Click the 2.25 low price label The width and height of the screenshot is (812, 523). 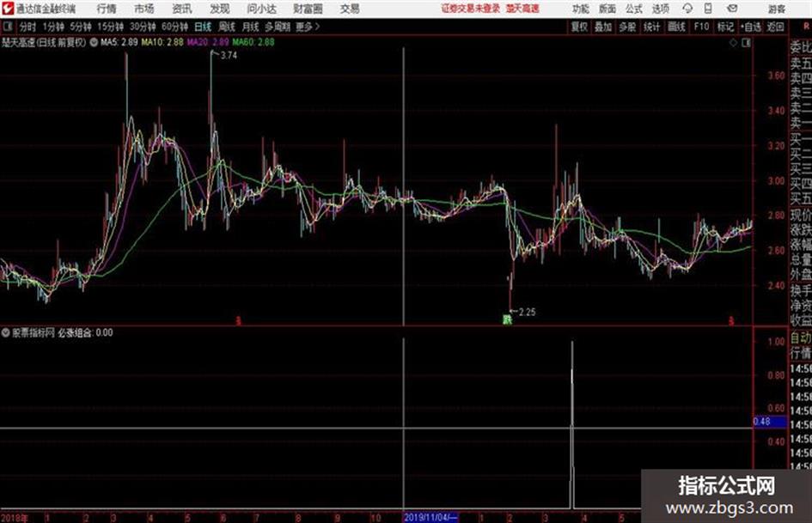tap(527, 312)
